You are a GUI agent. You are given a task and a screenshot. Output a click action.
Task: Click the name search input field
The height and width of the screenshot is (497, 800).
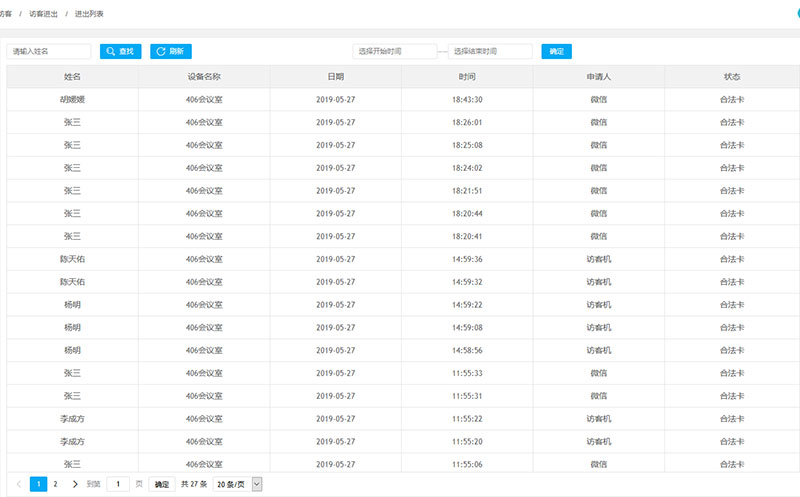pos(50,51)
